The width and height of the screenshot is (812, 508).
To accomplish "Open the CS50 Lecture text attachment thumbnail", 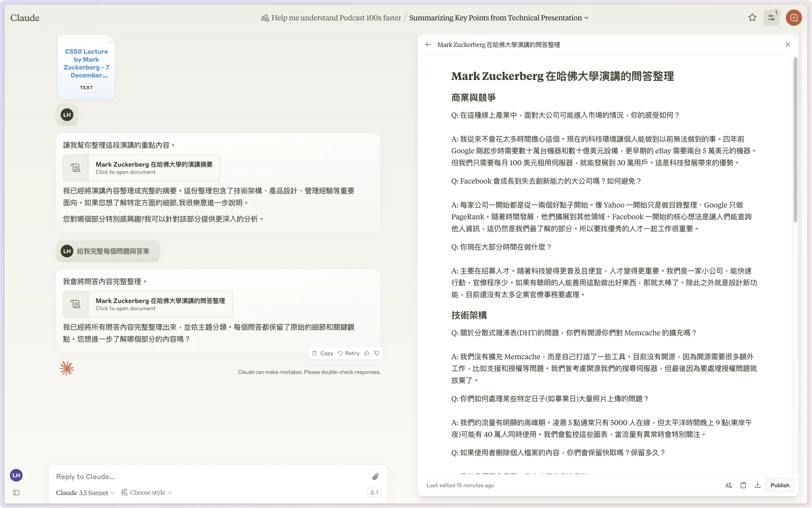I will pyautogui.click(x=86, y=67).
